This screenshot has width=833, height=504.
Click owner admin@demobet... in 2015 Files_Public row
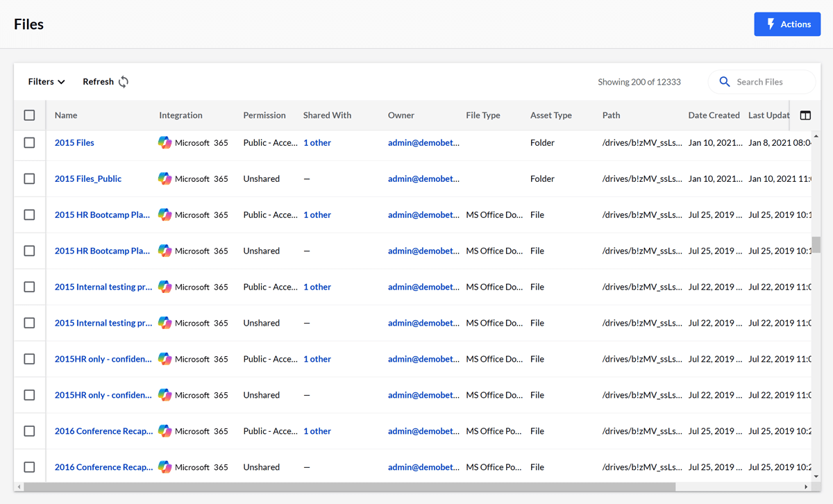[x=423, y=178]
